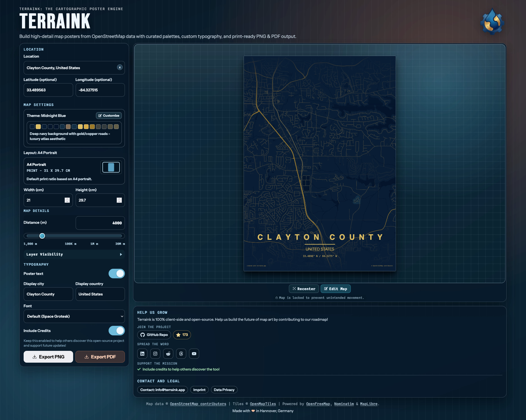Viewport: 526px width, 420px height.
Task: Open the Instagram icon
Action: point(155,354)
